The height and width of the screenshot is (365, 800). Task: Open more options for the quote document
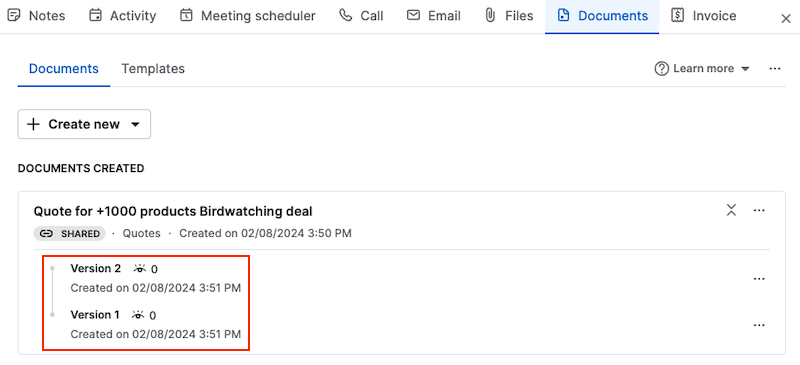click(x=759, y=210)
